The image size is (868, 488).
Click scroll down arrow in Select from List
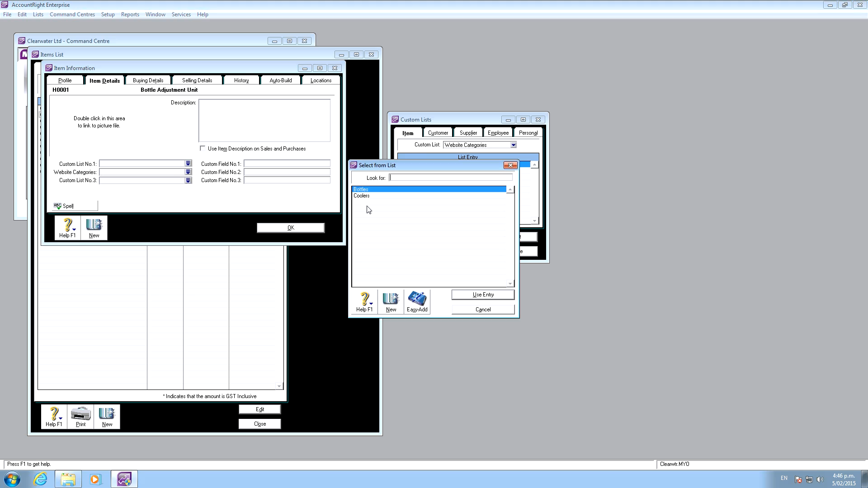pos(510,284)
